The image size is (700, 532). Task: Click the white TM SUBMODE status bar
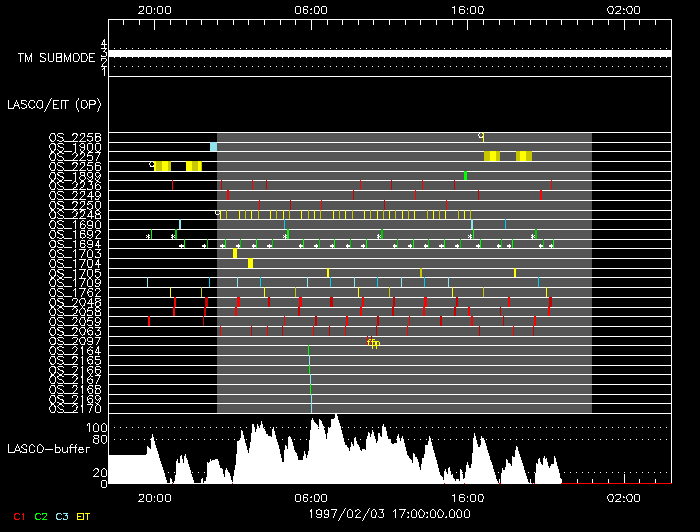[389, 53]
